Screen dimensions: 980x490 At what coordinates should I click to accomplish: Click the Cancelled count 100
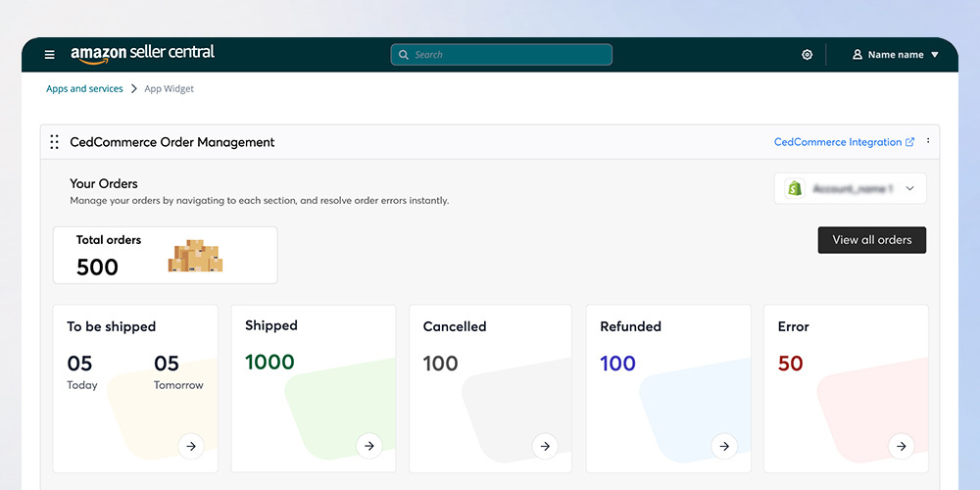point(441,364)
